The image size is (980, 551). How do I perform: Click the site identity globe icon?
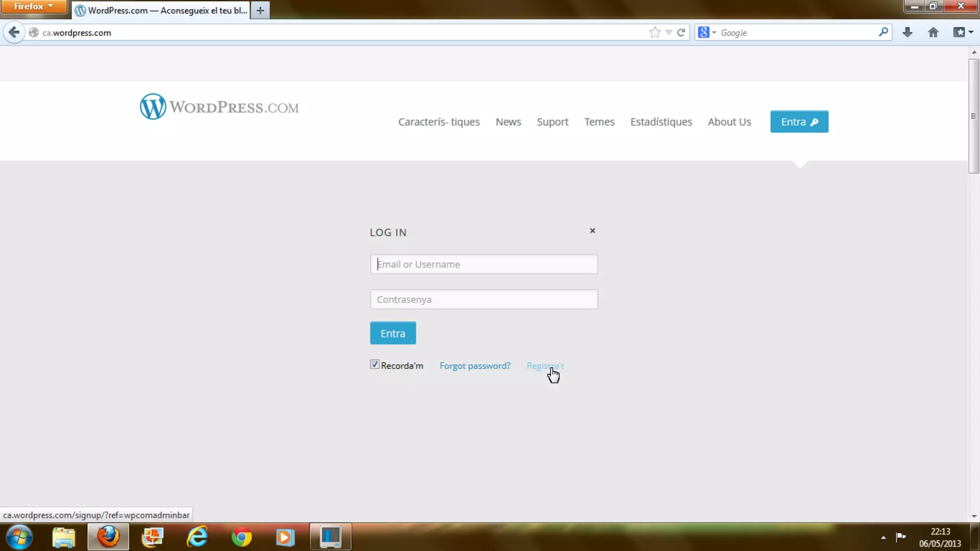point(33,33)
